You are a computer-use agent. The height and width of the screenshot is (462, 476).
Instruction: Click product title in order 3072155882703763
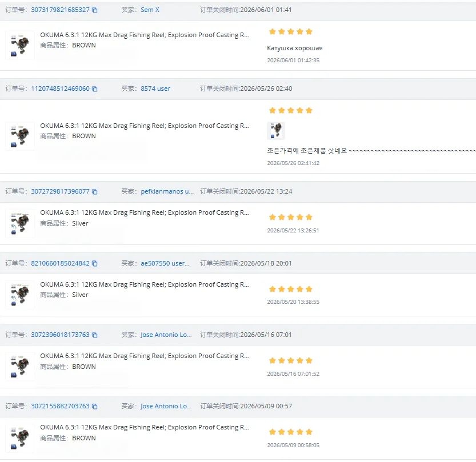[x=145, y=427]
